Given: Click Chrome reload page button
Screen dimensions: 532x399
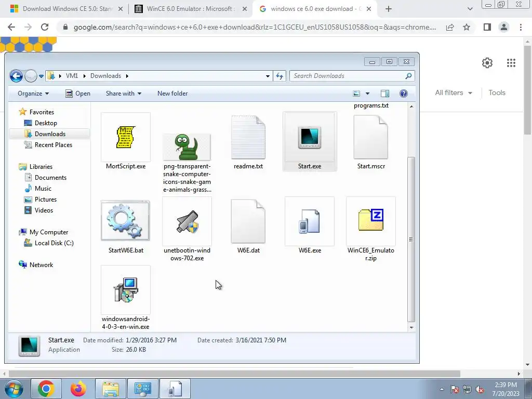Looking at the screenshot, I should tap(45, 27).
